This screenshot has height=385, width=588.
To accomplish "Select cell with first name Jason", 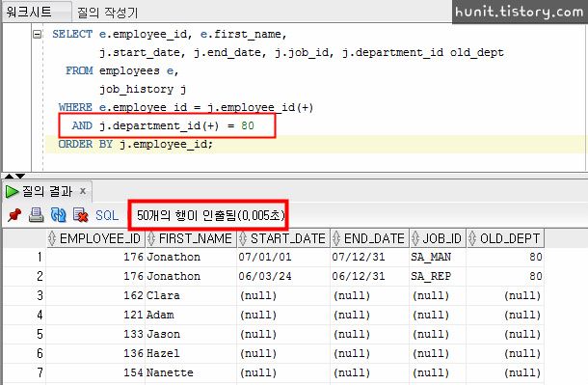I will pos(191,334).
